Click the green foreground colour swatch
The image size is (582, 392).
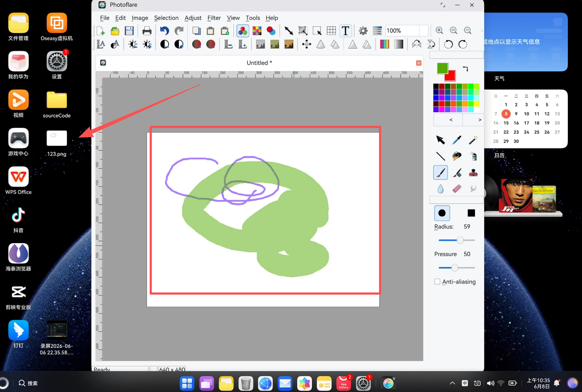coord(442,68)
